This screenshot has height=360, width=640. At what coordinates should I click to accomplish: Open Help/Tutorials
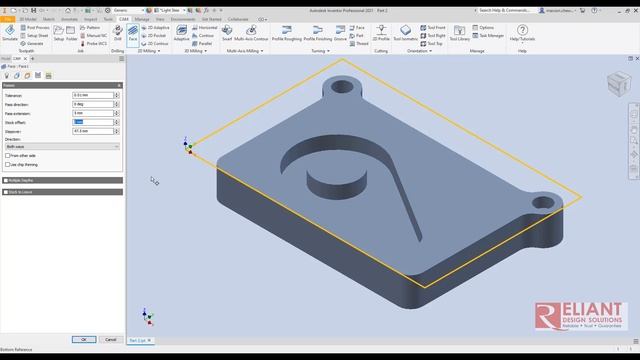[522, 33]
